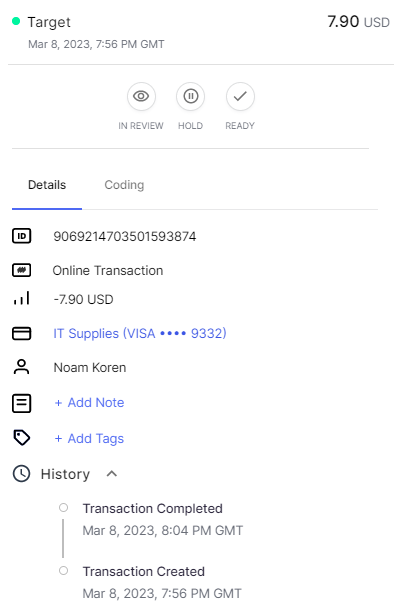Click the History clock icon
This screenshot has height=615, width=403.
point(22,474)
